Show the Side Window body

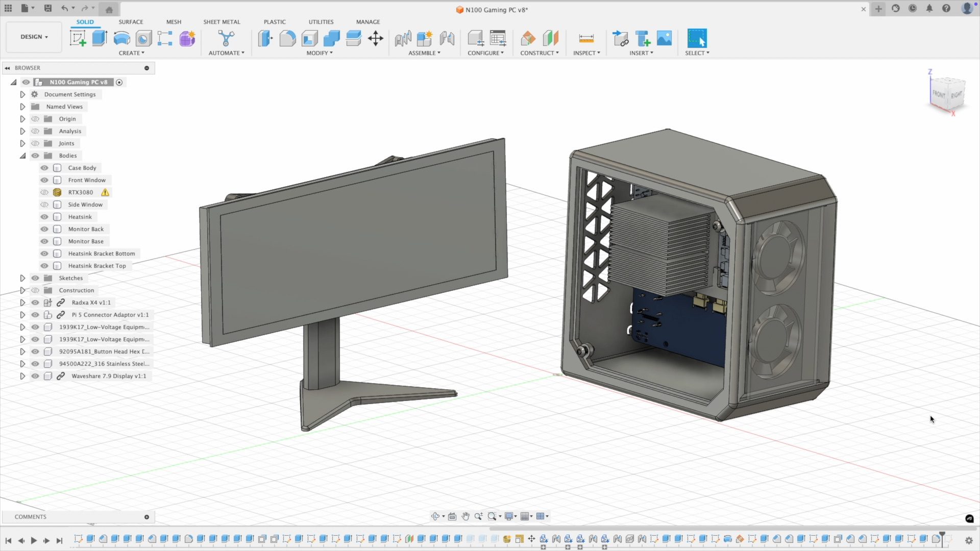pos(44,205)
